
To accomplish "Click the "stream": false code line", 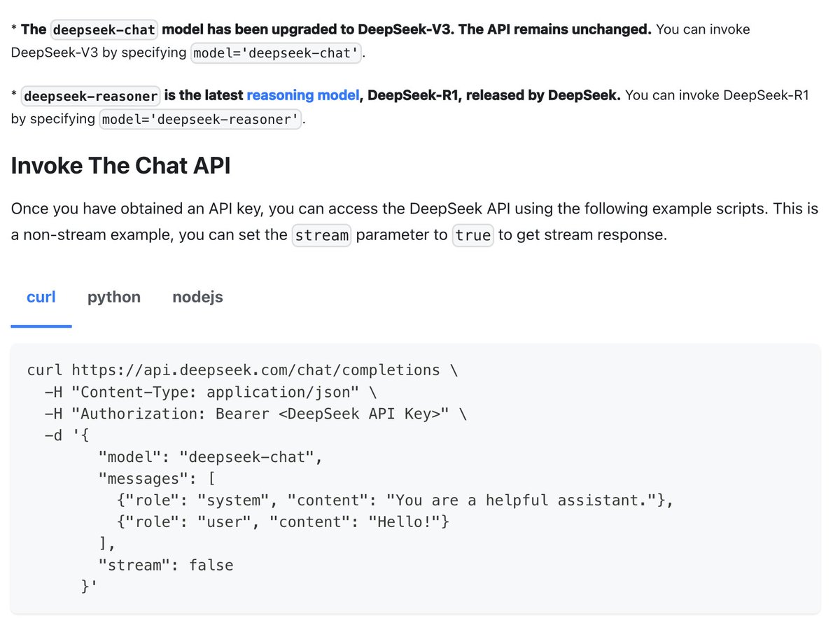I will [x=166, y=565].
